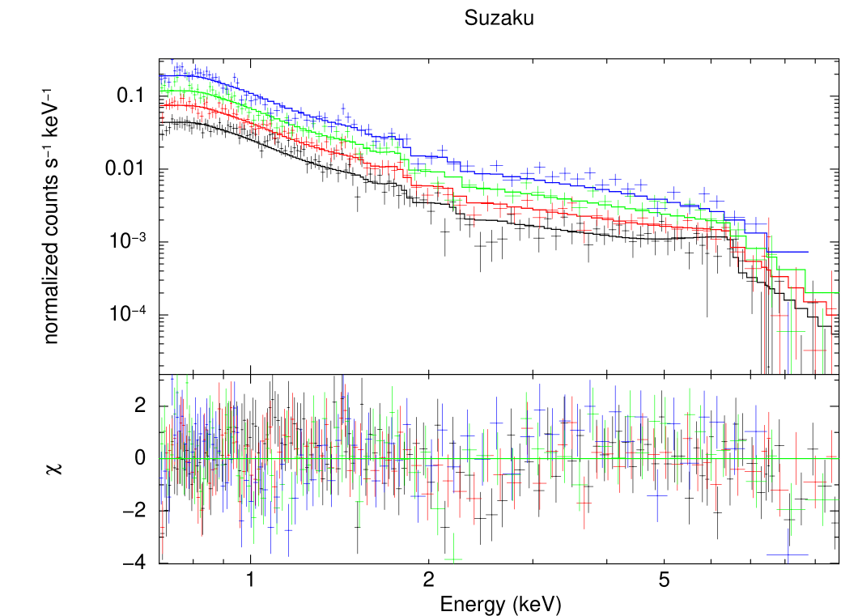Select the y-axis label normalized counts

[x=52, y=216]
